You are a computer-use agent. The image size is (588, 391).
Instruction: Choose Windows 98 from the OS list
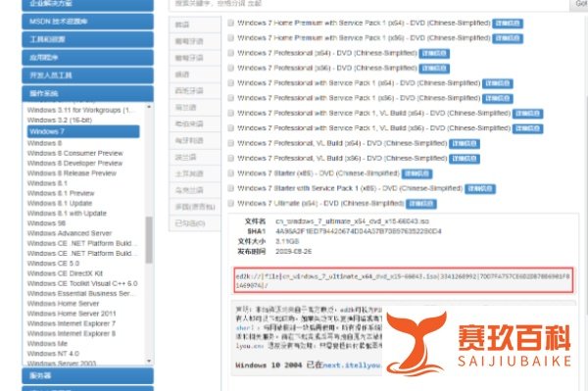tap(46, 223)
